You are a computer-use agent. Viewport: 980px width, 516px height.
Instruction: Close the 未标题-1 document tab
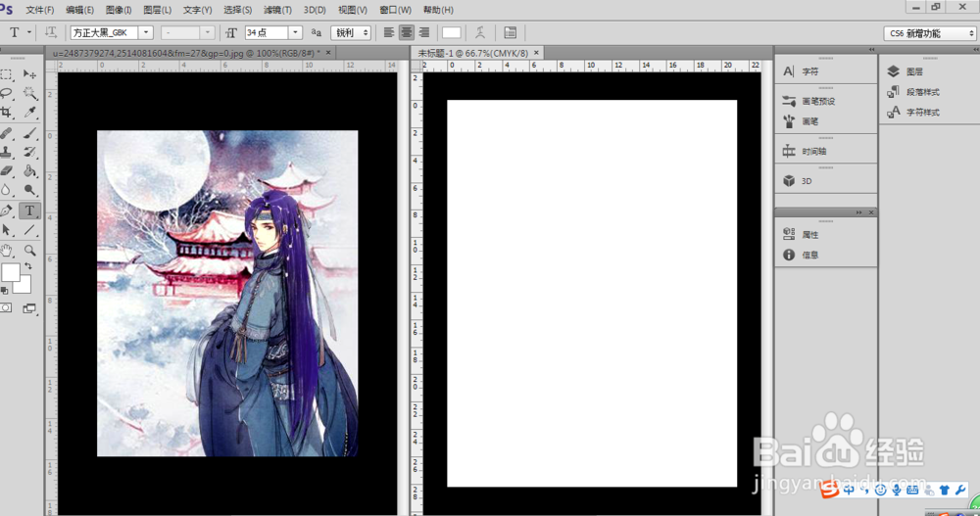click(536, 53)
